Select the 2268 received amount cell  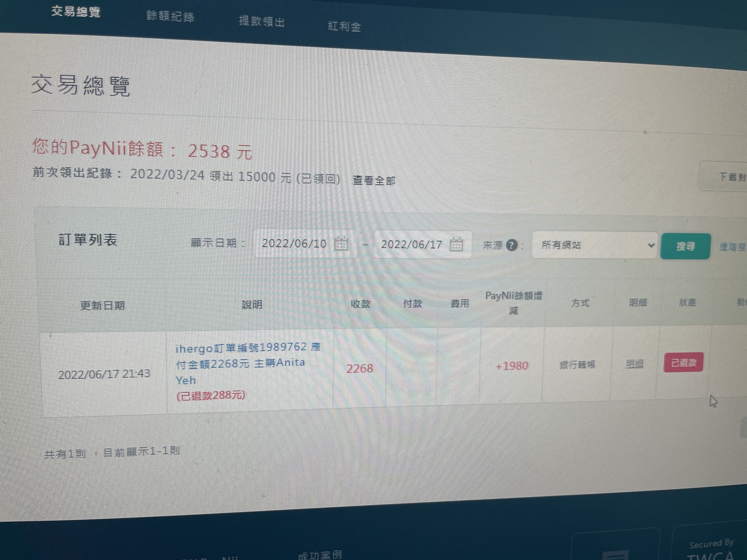(x=360, y=368)
